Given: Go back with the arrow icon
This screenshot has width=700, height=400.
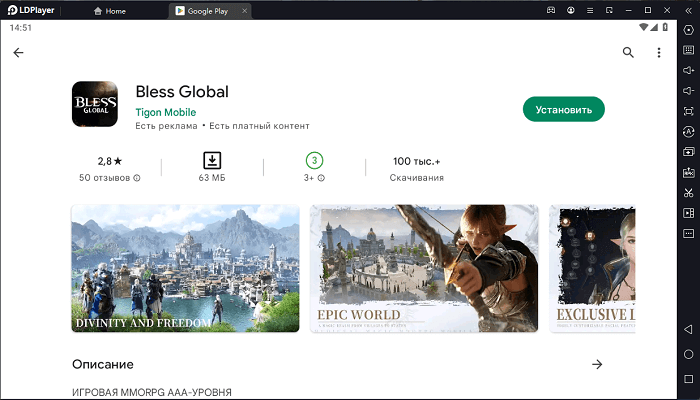Looking at the screenshot, I should point(18,53).
